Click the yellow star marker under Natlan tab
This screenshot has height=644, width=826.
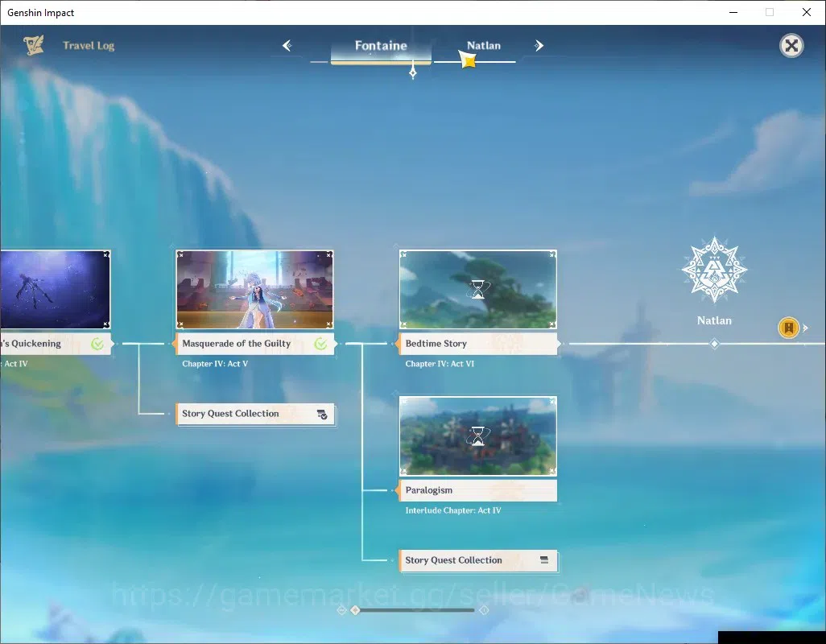[x=467, y=60]
